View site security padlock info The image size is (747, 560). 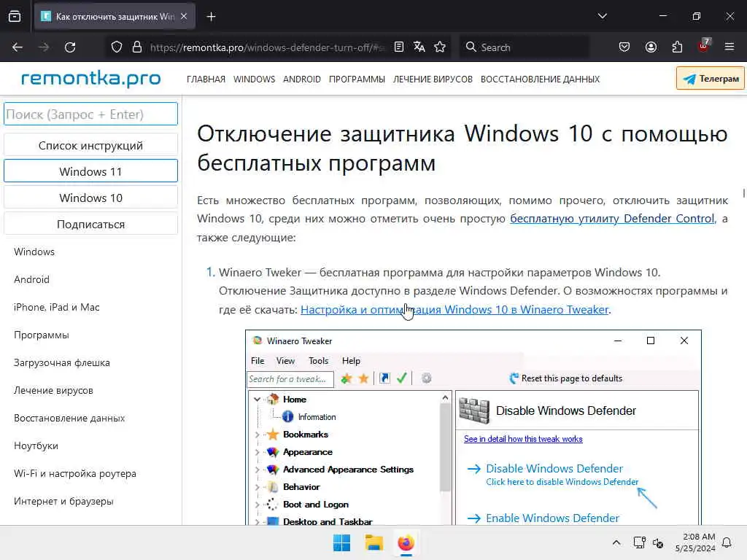pos(137,47)
